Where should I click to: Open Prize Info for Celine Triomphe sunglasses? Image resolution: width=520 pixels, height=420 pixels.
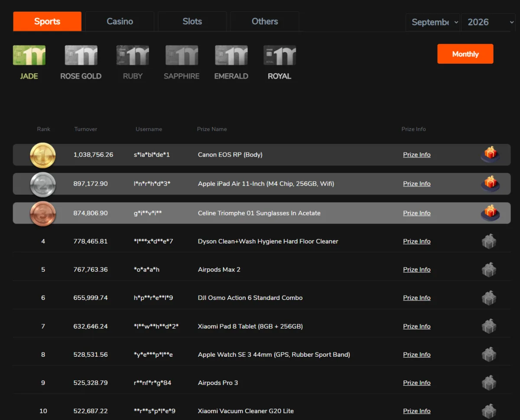click(x=417, y=213)
